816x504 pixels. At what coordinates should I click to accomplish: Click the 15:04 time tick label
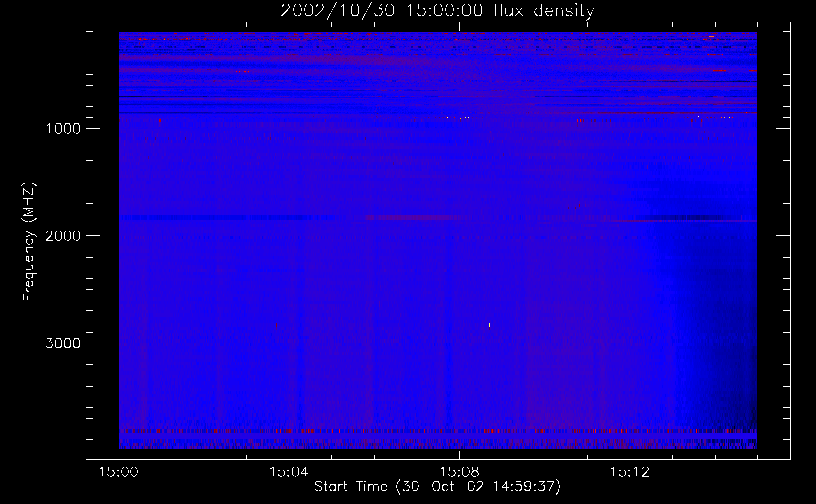pyautogui.click(x=289, y=472)
